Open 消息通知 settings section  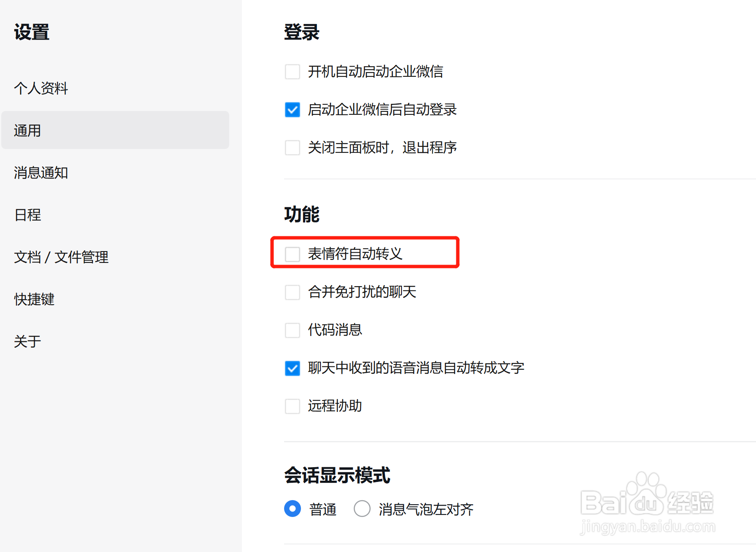41,173
